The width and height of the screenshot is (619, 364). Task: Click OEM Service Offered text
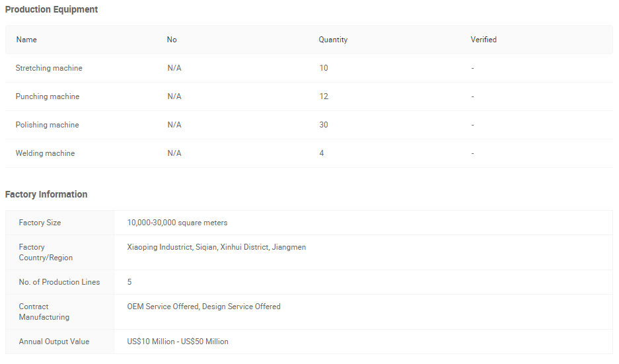coord(163,307)
